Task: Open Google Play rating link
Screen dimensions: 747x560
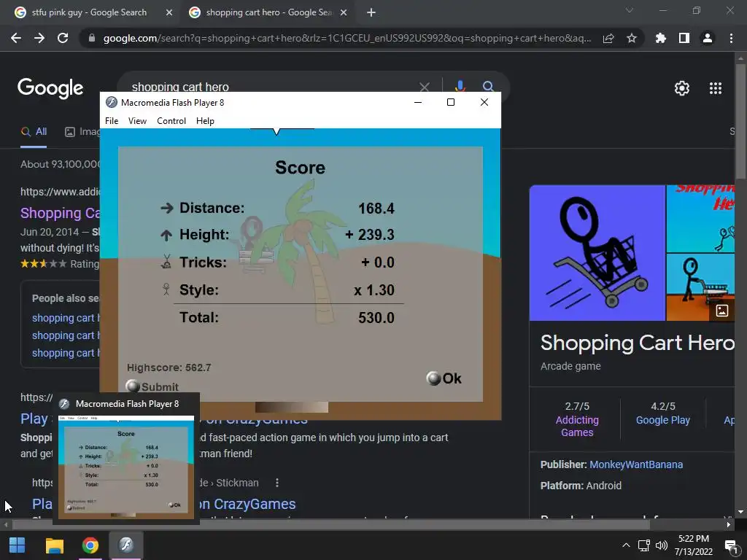Action: [662, 420]
